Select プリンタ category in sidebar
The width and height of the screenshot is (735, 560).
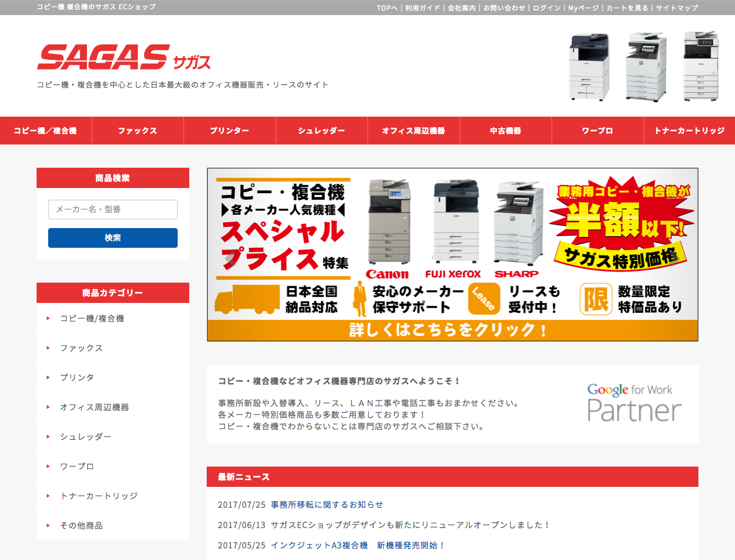(113, 377)
